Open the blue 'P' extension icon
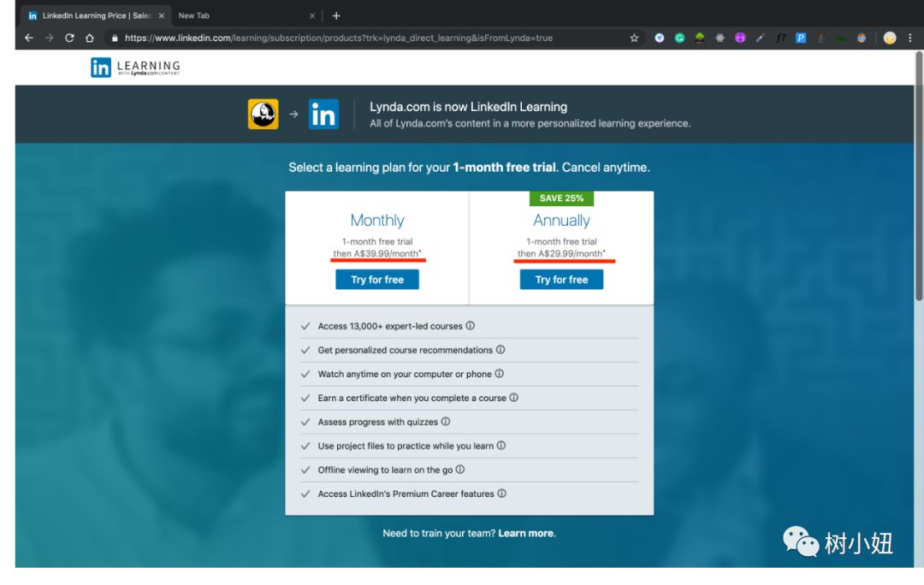 801,38
